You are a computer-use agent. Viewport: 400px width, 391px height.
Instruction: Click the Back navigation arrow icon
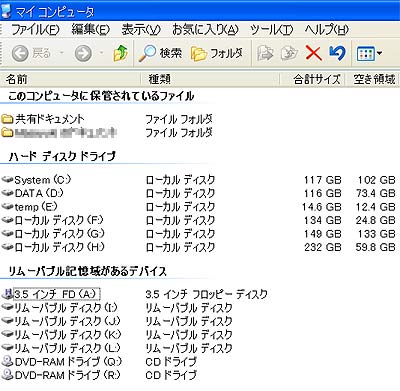[x=20, y=53]
